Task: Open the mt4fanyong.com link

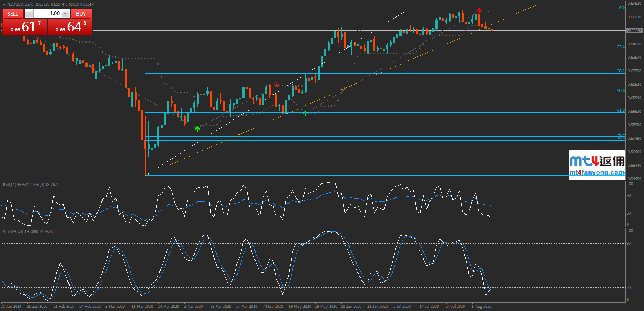Action: click(x=597, y=172)
